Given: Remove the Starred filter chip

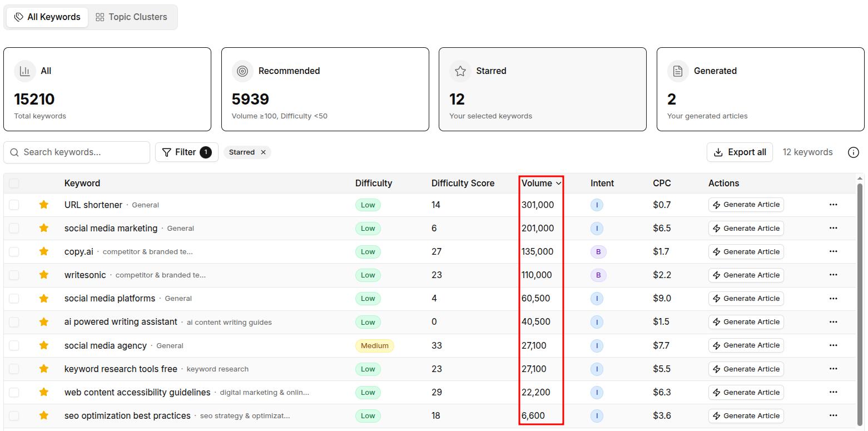Looking at the screenshot, I should pos(263,152).
